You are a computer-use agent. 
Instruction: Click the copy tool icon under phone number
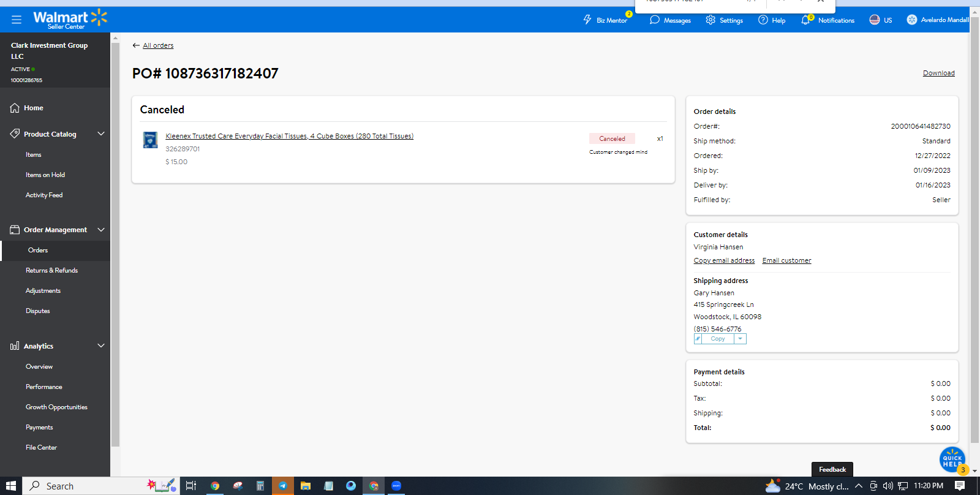tap(698, 339)
